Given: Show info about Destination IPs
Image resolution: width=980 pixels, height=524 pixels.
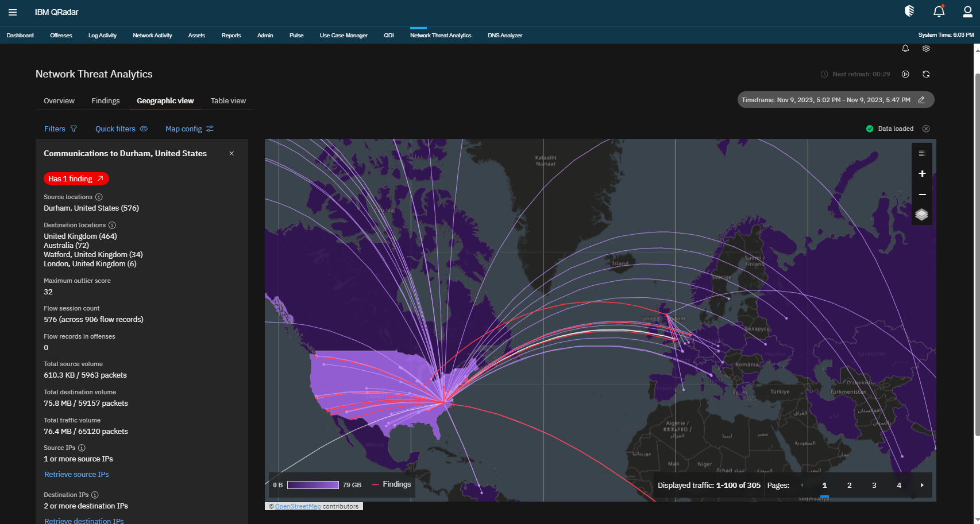Looking at the screenshot, I should point(95,495).
